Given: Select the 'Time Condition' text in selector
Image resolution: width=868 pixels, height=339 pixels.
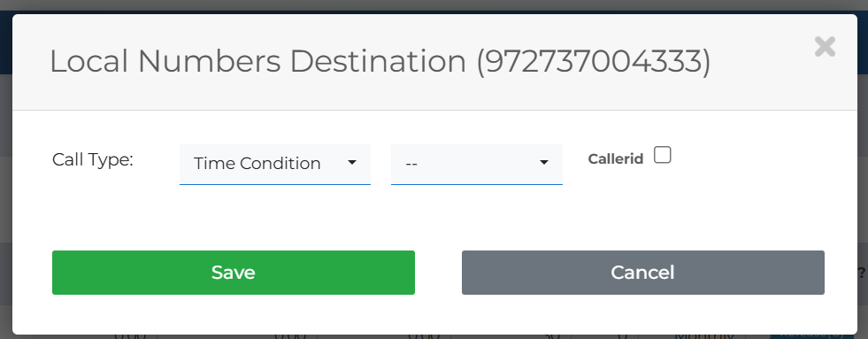Looking at the screenshot, I should coord(257,164).
